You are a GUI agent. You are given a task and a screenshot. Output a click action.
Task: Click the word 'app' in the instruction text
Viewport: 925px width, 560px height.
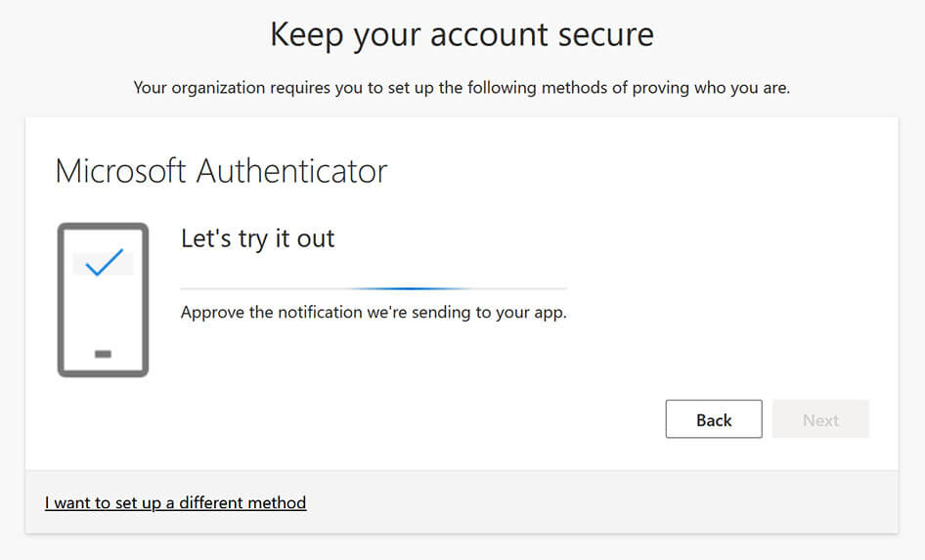click(x=548, y=313)
